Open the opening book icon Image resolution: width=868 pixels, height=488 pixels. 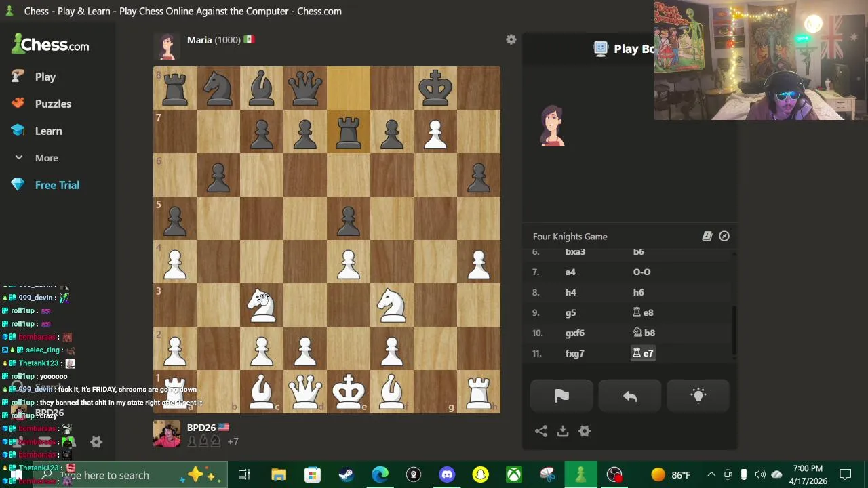coord(707,236)
